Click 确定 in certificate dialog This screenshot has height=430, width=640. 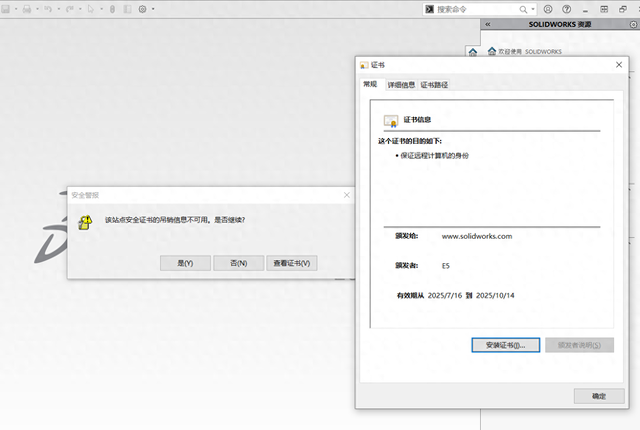tap(599, 396)
